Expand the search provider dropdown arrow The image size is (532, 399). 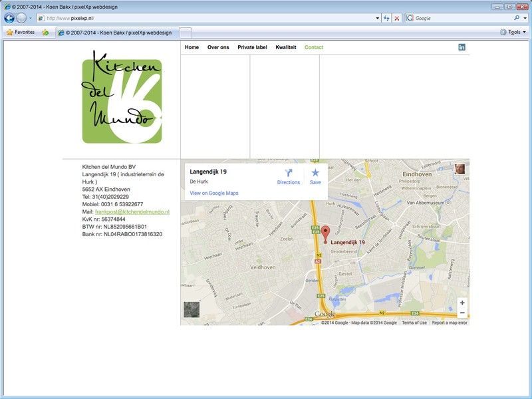point(525,18)
